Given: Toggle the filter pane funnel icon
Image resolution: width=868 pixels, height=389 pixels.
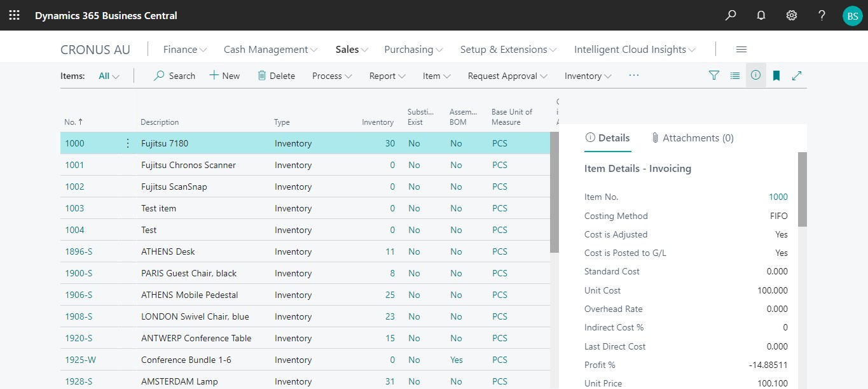Looking at the screenshot, I should point(714,76).
